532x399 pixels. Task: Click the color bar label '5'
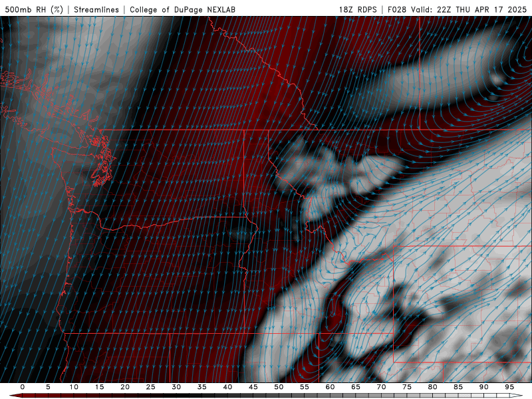(x=48, y=387)
